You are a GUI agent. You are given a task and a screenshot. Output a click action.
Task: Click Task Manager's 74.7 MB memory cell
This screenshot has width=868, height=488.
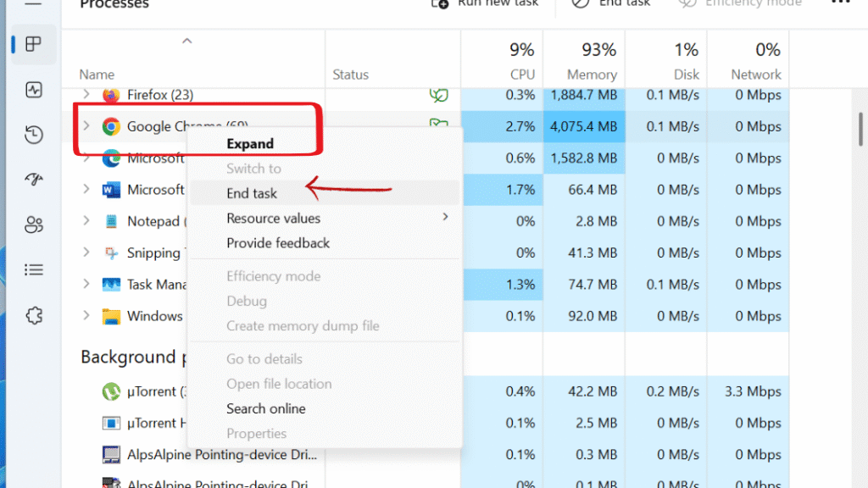584,284
